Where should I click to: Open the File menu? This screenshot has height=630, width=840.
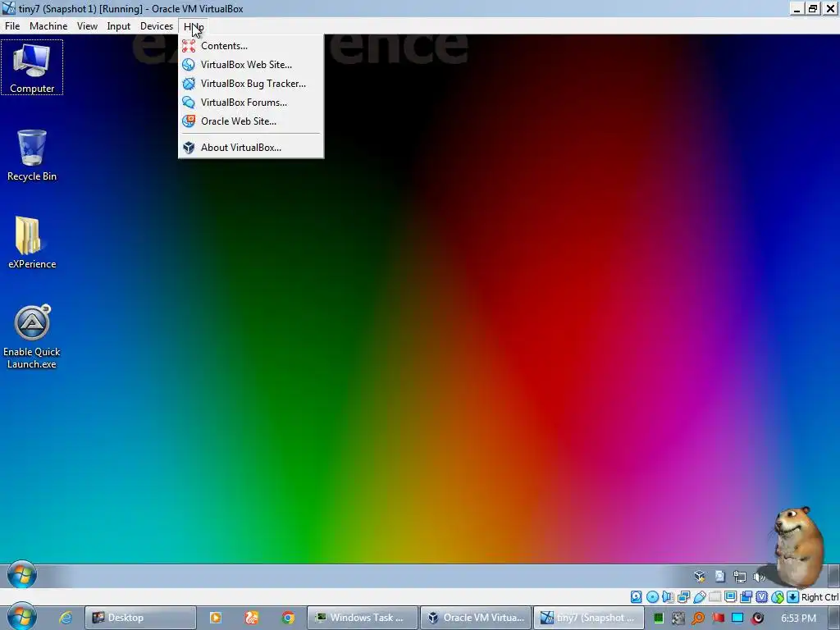pyautogui.click(x=12, y=26)
